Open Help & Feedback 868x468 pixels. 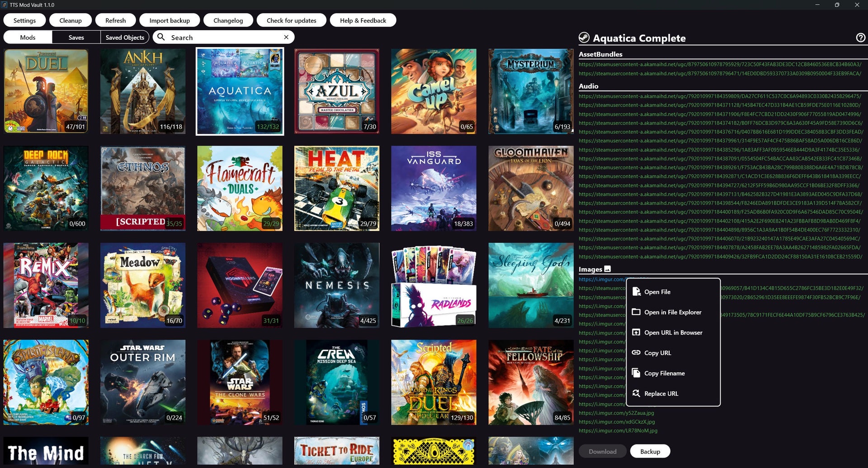pos(363,20)
